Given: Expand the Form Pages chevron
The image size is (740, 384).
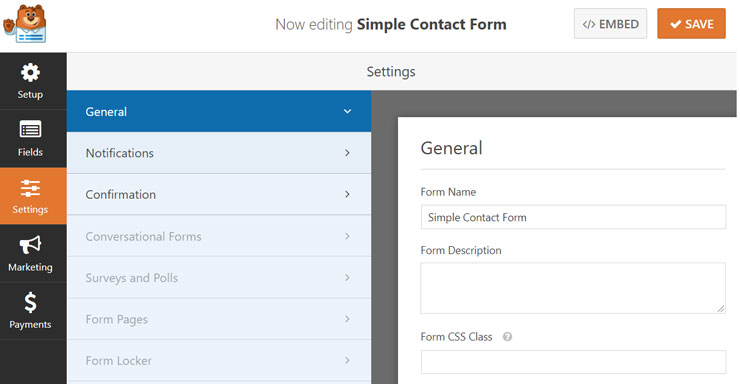Looking at the screenshot, I should tap(347, 319).
